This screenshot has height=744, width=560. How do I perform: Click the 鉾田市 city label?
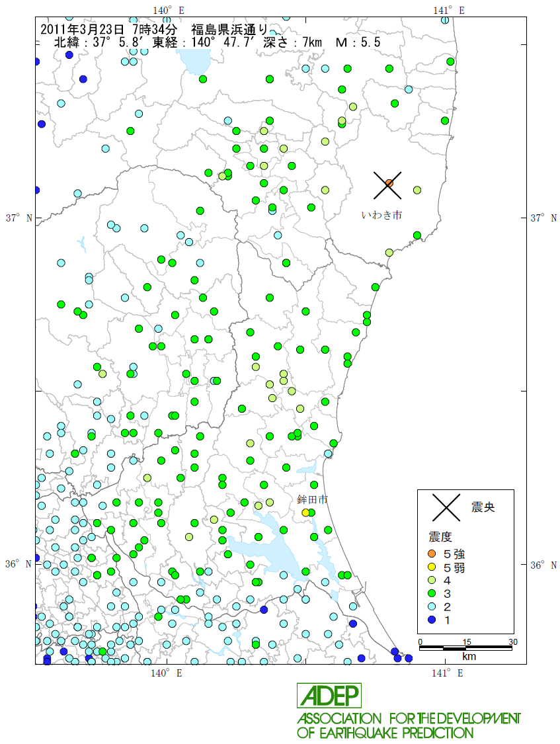313,499
